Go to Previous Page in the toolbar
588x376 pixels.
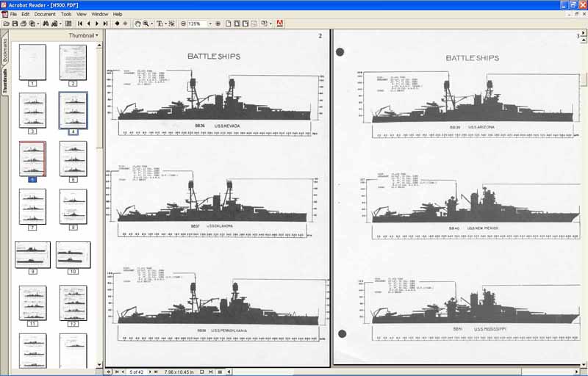click(x=88, y=23)
